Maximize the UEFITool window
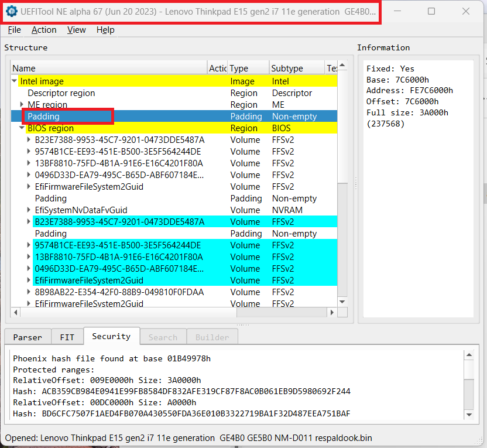 (431, 12)
